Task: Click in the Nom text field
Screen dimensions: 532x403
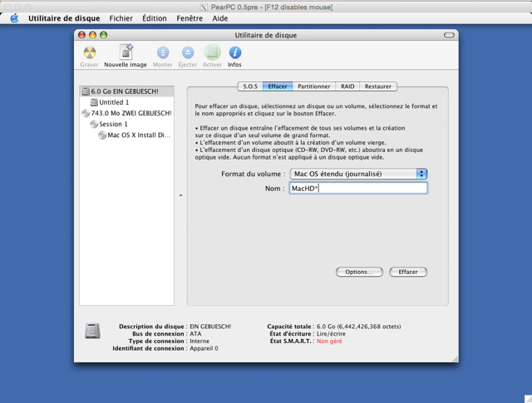Action: point(358,189)
